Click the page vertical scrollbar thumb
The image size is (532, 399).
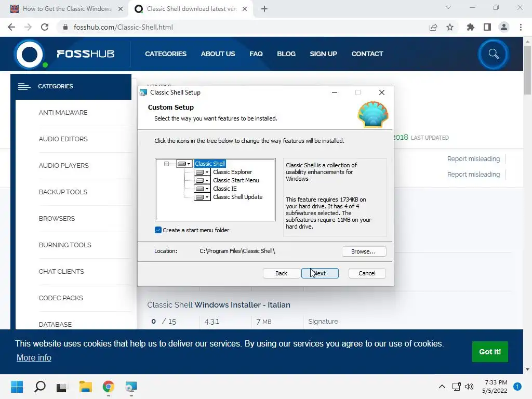coord(527,70)
